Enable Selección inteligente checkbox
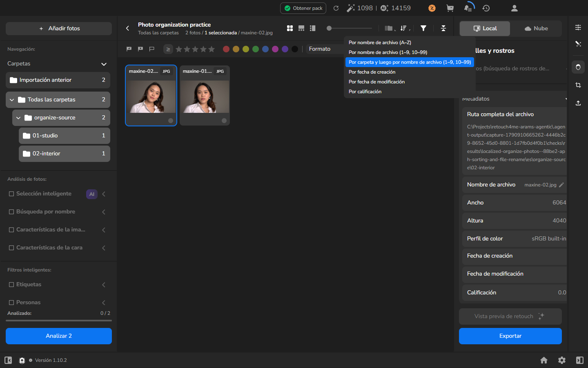The height and width of the screenshot is (368, 588). (x=11, y=194)
